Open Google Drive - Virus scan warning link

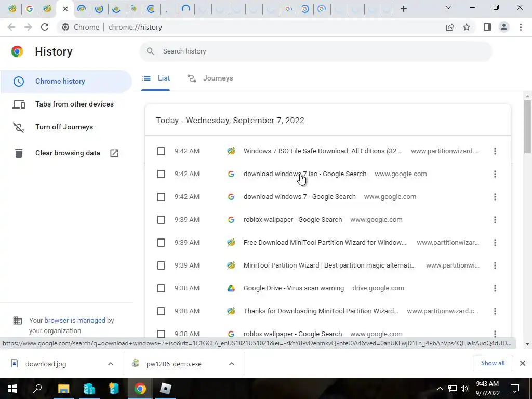(x=294, y=288)
